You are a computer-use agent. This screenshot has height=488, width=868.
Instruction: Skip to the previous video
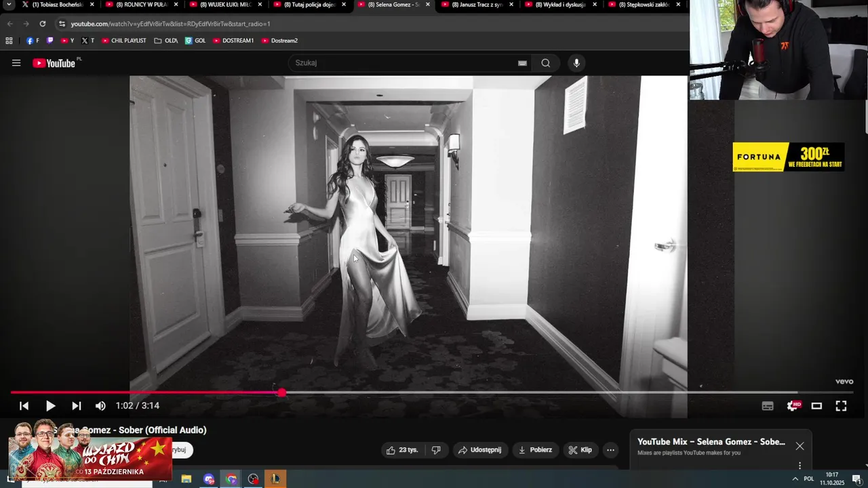click(x=24, y=406)
